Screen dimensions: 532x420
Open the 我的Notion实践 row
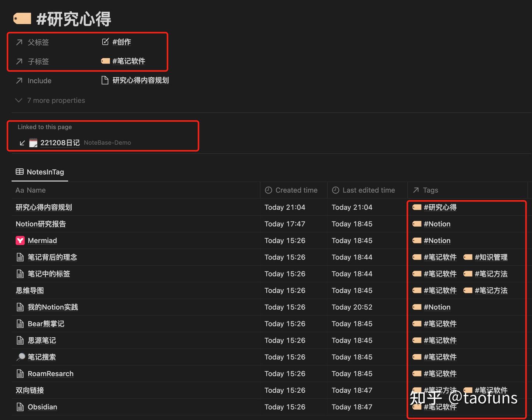click(x=53, y=307)
